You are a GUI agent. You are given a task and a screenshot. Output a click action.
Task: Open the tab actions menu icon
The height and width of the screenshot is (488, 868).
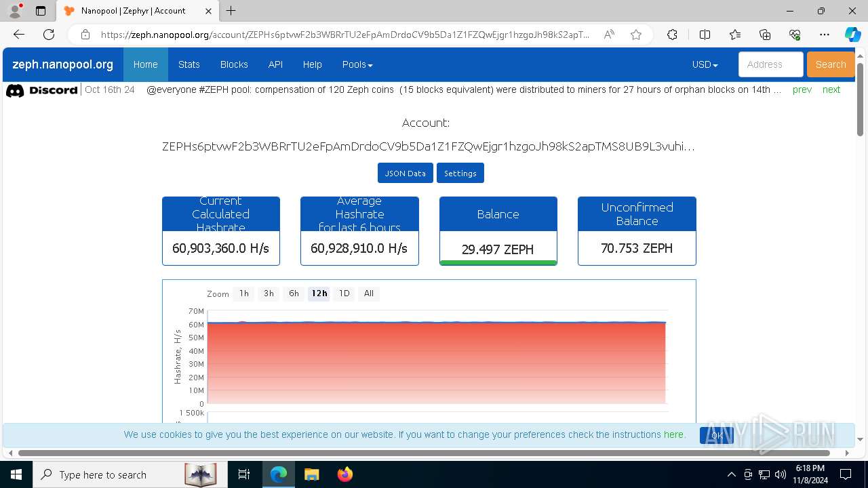[x=41, y=11]
